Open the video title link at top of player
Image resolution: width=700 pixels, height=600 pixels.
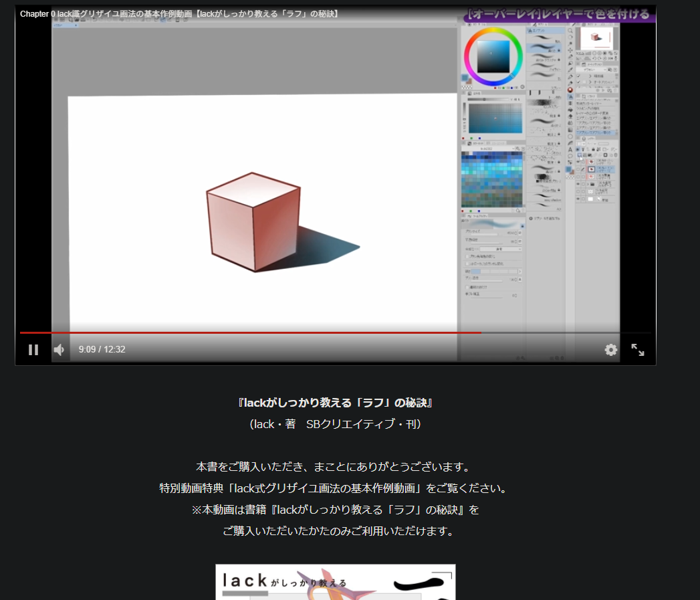point(180,14)
